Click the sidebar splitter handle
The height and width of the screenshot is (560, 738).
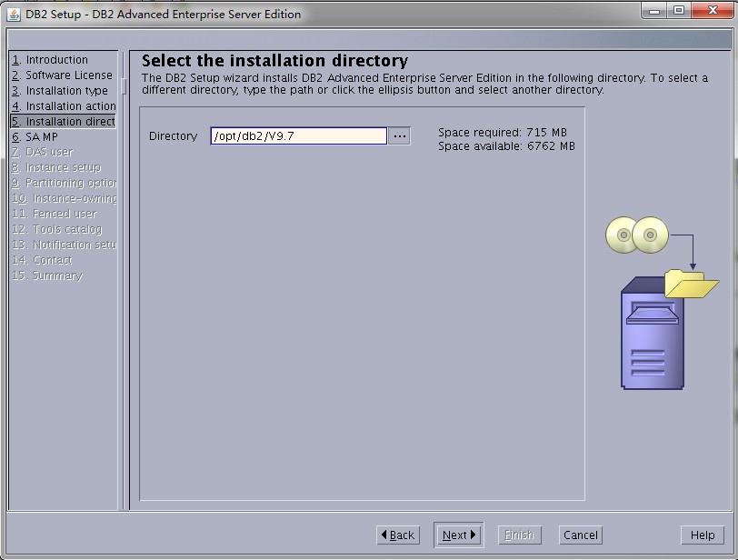click(124, 86)
